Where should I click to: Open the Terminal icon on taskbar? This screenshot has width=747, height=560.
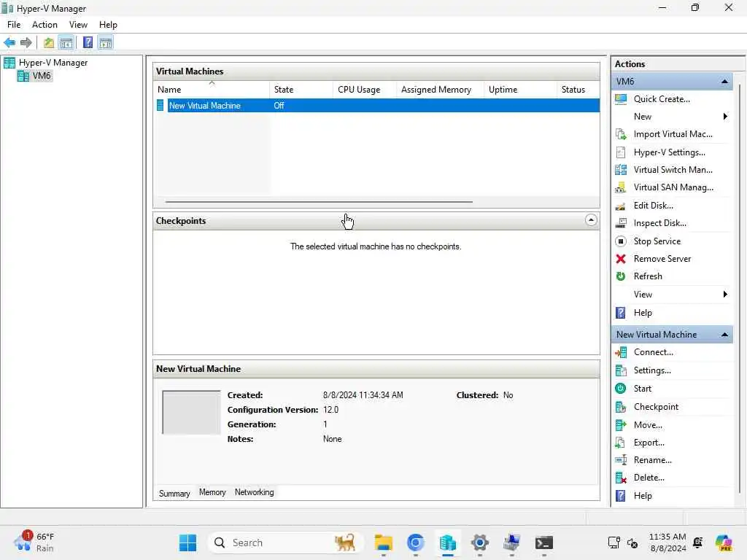coord(543,542)
